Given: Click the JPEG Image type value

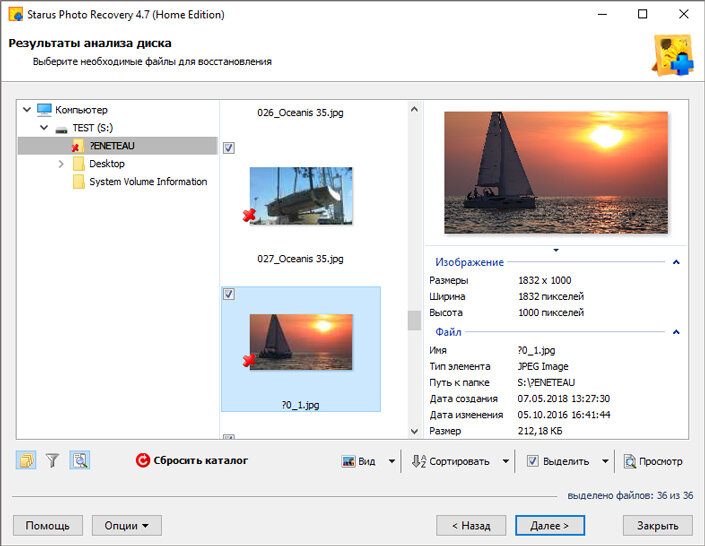Looking at the screenshot, I should [543, 366].
